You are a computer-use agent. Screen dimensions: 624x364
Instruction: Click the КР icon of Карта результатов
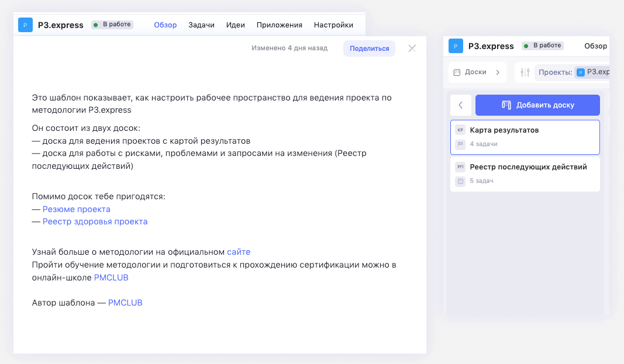click(x=460, y=129)
